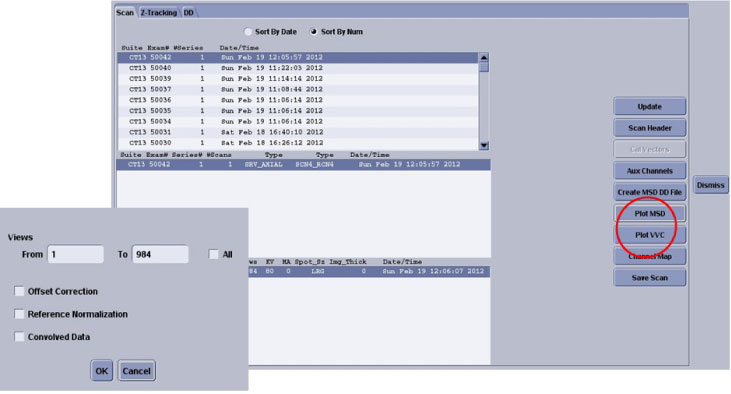Click the Plot VVC button

tap(649, 235)
